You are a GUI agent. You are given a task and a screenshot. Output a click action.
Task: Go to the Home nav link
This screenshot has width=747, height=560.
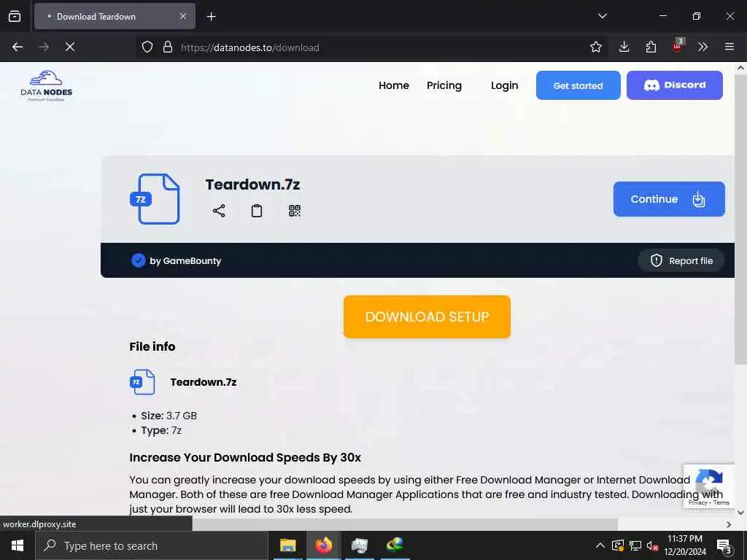point(393,85)
